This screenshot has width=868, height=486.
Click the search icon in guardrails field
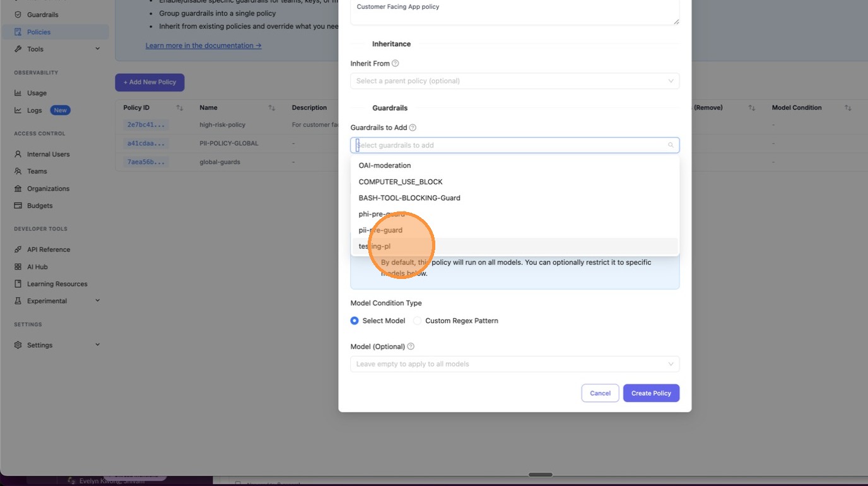[671, 145]
